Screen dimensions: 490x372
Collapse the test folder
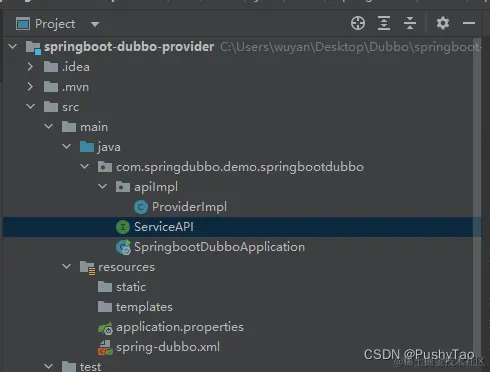click(49, 366)
